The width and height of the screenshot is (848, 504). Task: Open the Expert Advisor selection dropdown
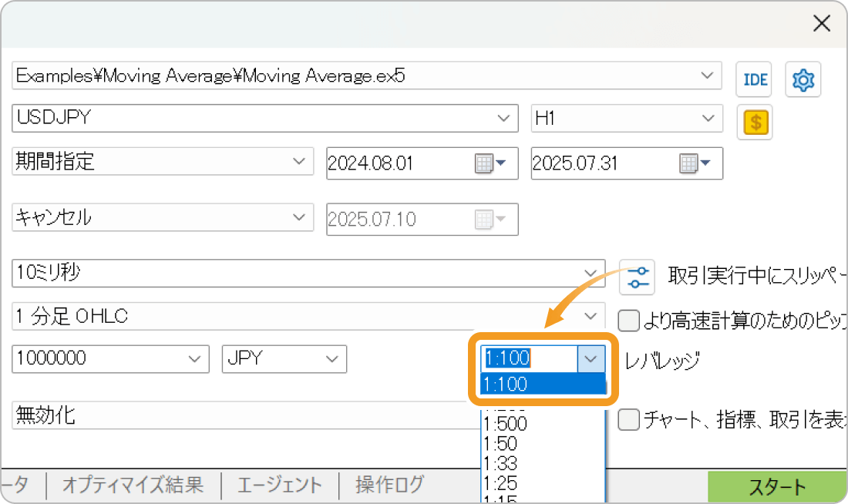click(708, 76)
